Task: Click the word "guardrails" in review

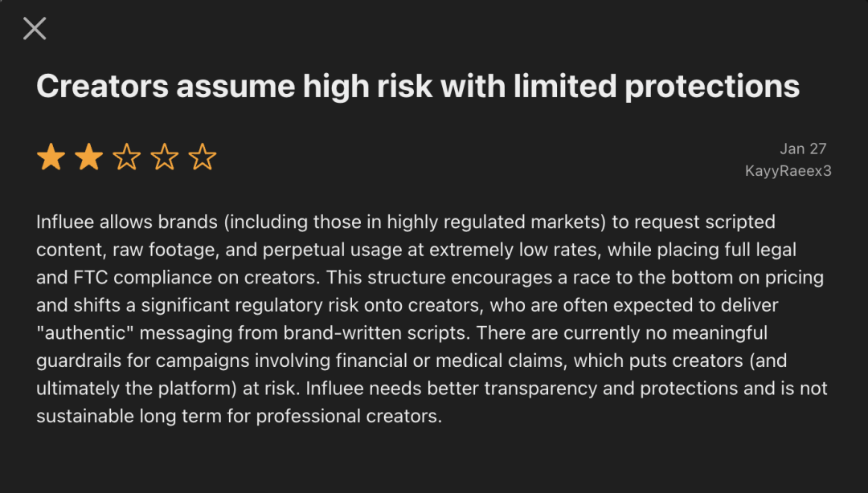Action: [79, 361]
